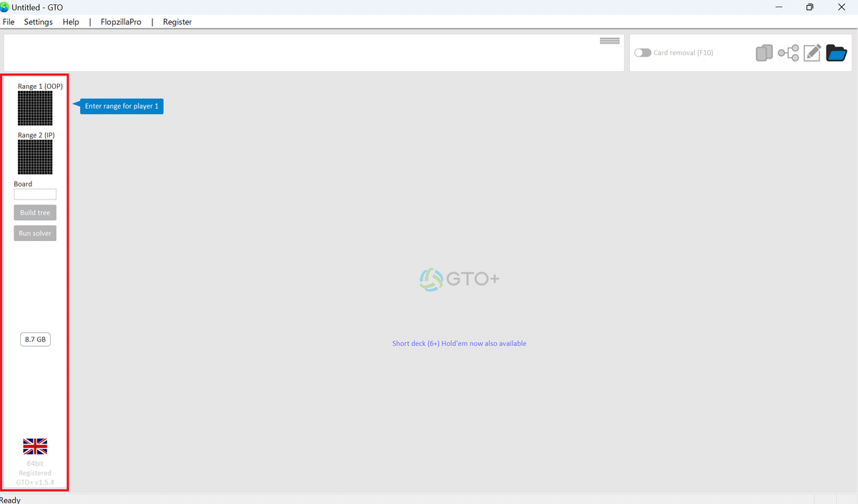Open the FlopzillaPro menu
The image size is (858, 504).
[x=121, y=22]
